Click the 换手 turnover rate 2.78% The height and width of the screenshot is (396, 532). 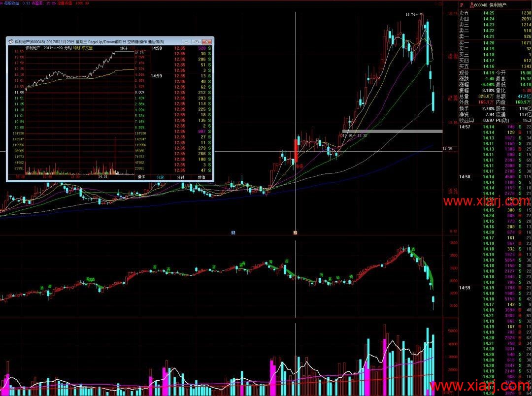pyautogui.click(x=489, y=108)
